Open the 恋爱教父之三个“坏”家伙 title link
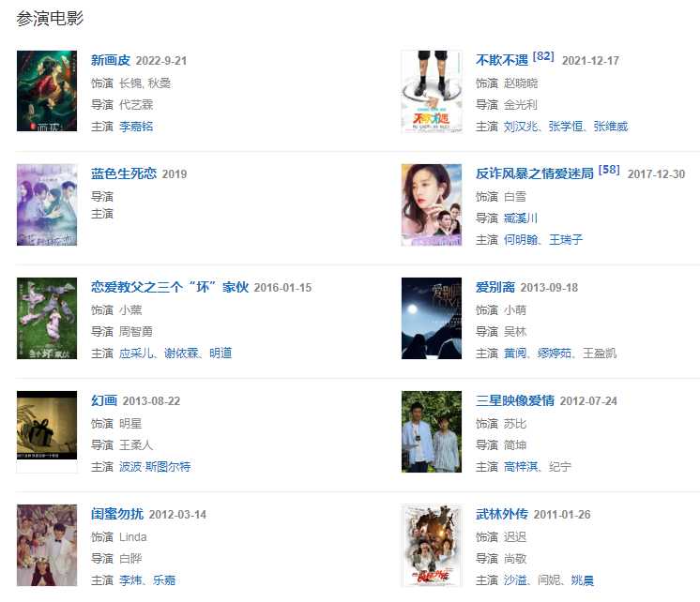The height and width of the screenshot is (602, 700). (170, 287)
